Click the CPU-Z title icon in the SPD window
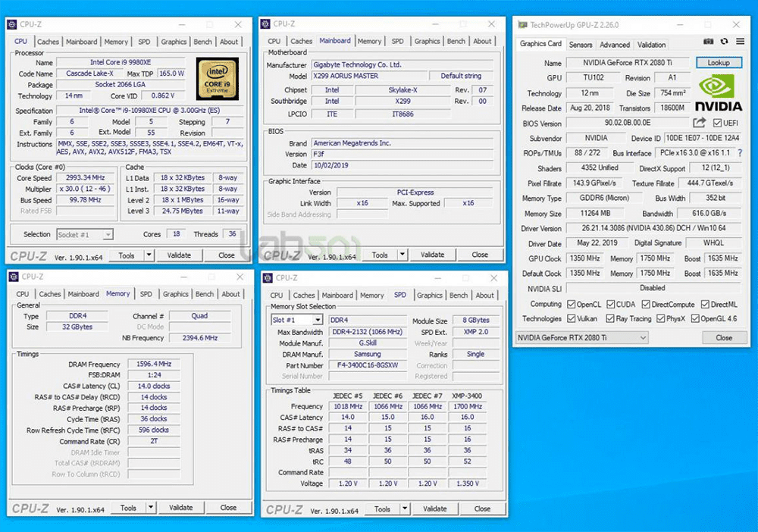Viewport: 758px width, 532px height. [268, 278]
